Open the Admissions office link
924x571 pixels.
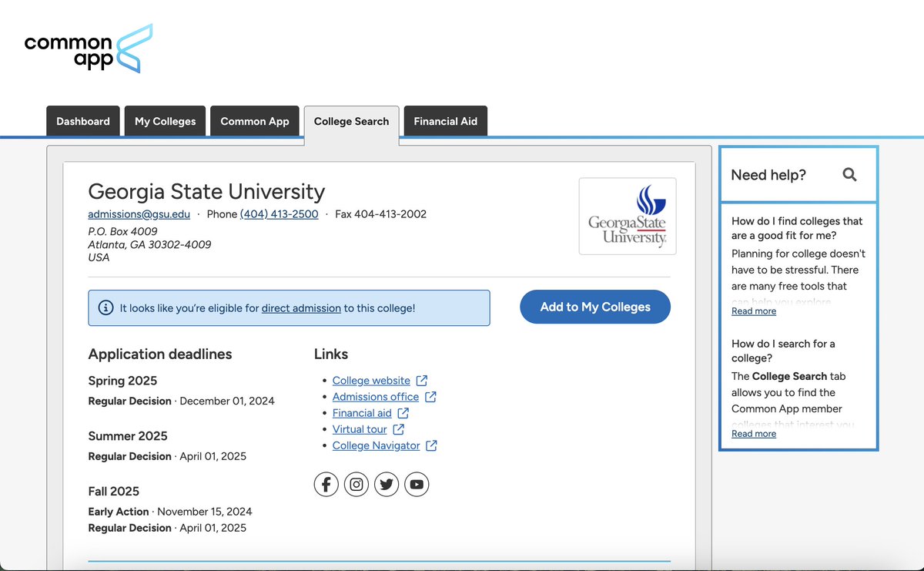[x=376, y=397]
